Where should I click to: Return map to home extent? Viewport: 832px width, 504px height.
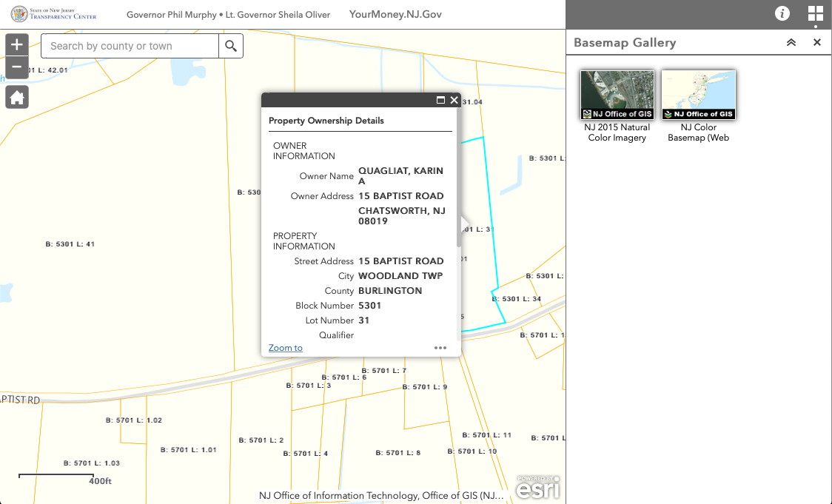pos(17,97)
